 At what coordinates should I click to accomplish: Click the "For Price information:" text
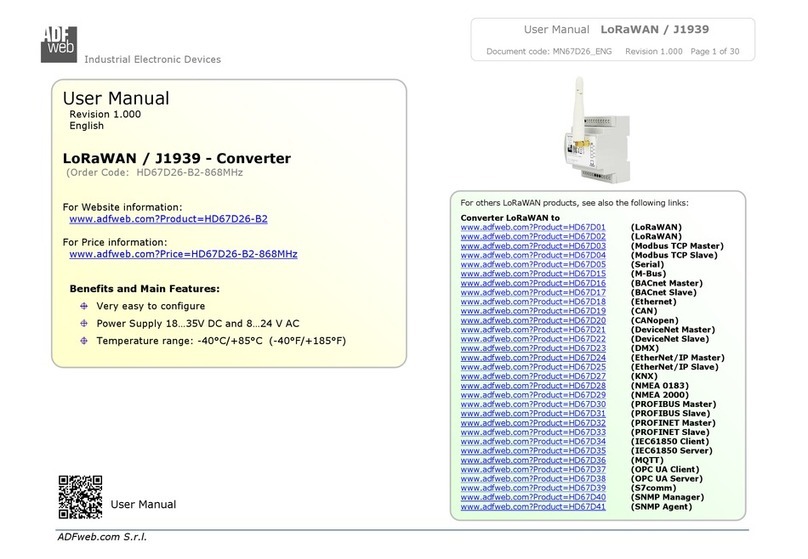(x=115, y=242)
